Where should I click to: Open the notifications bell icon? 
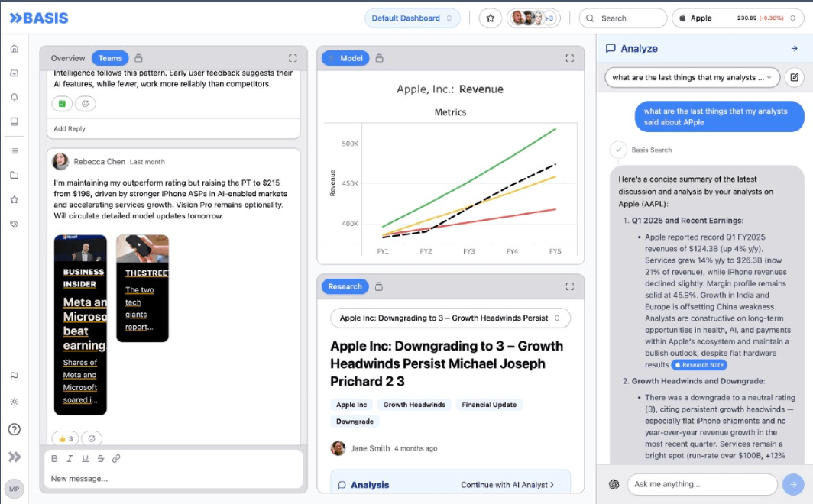tap(15, 97)
